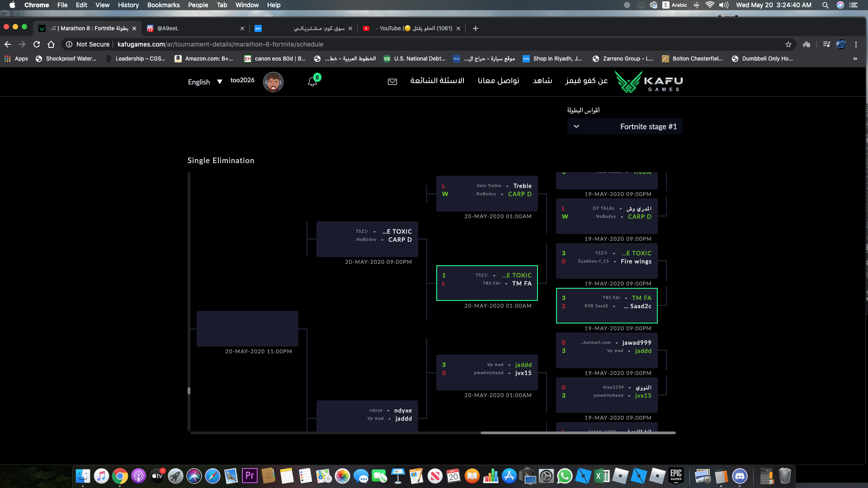Open the Amazon.com bookmark
Image resolution: width=868 pixels, height=488 pixels.
coord(204,59)
